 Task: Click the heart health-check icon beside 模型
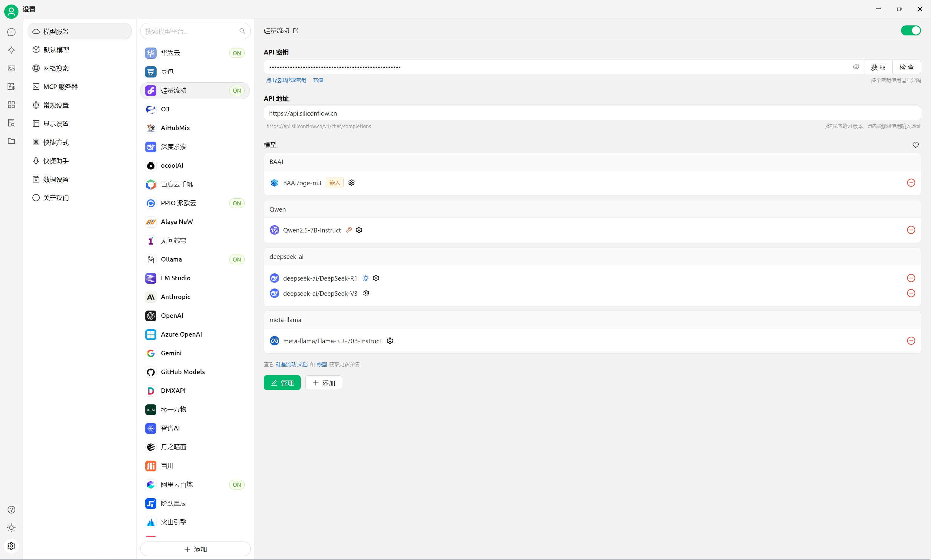click(x=916, y=145)
